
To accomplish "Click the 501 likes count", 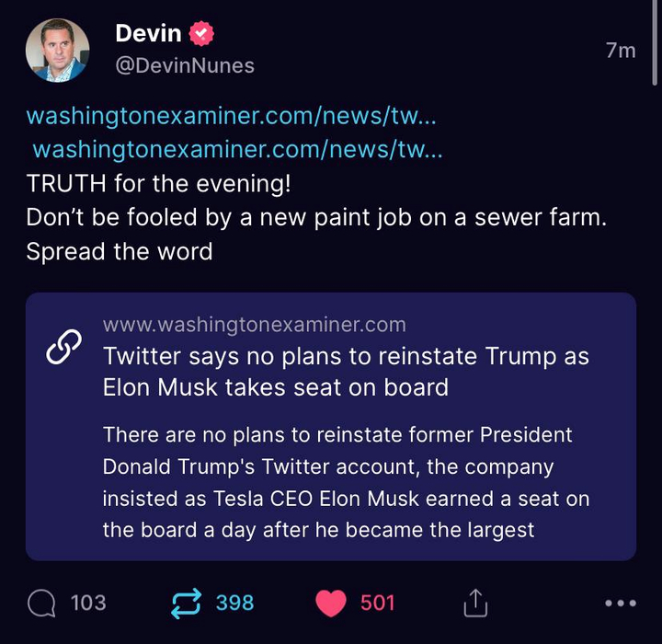I will click(x=377, y=604).
